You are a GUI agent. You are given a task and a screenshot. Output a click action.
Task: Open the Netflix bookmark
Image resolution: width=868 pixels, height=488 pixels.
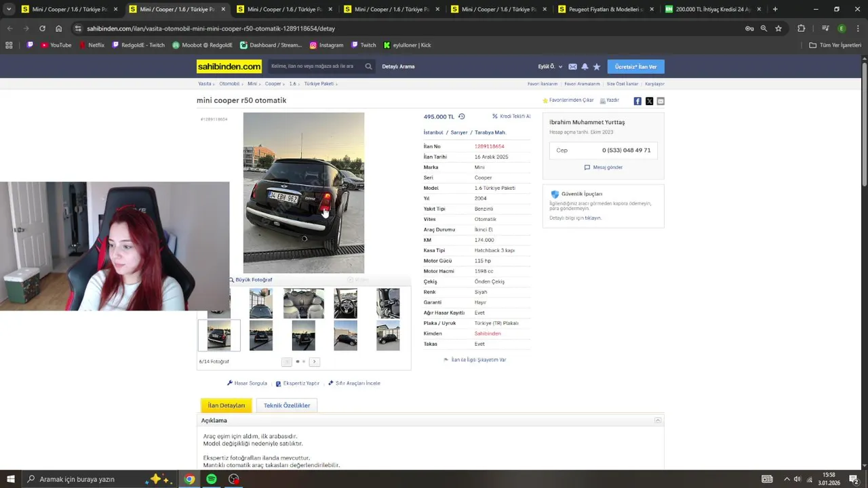(92, 45)
